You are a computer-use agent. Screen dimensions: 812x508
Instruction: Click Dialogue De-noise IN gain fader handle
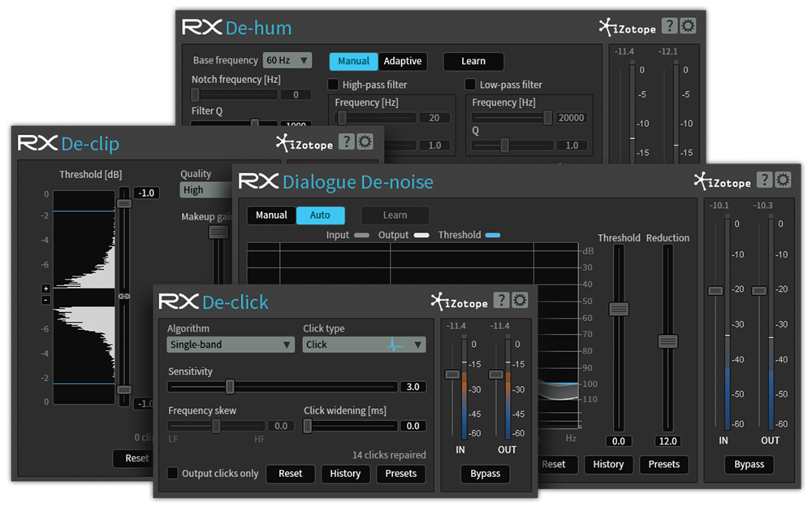tap(715, 290)
